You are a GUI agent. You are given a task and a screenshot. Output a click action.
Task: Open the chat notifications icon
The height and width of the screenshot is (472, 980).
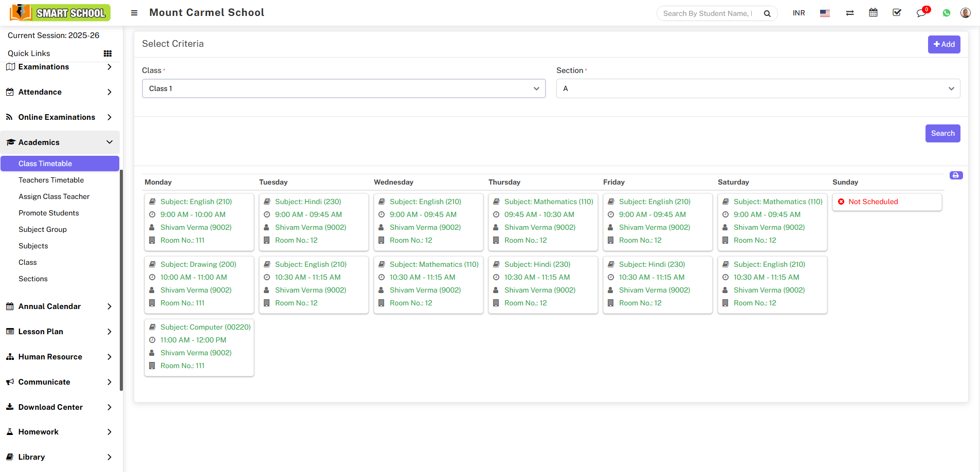921,13
